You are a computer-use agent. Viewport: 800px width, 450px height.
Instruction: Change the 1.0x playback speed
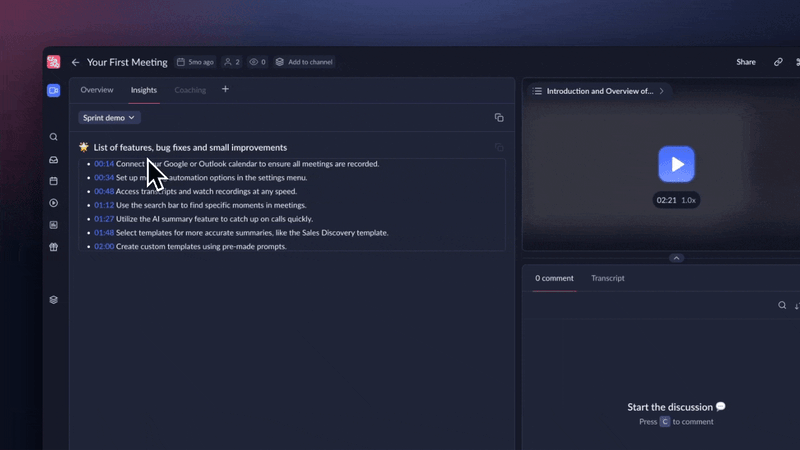click(x=688, y=200)
